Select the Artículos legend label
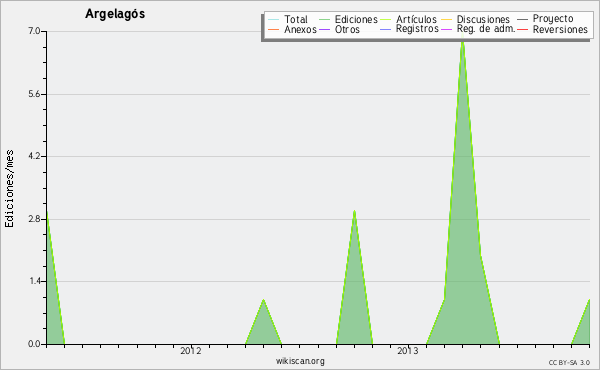 (416, 19)
